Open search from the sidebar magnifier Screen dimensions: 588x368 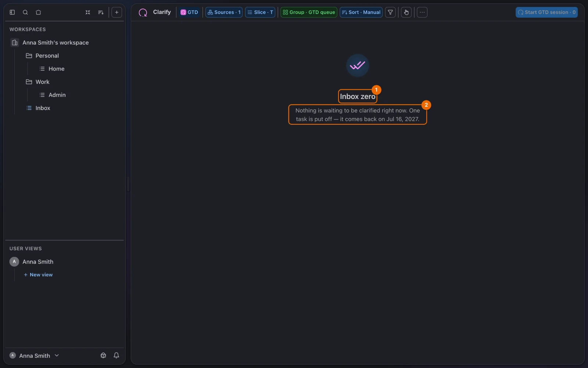pyautogui.click(x=25, y=12)
